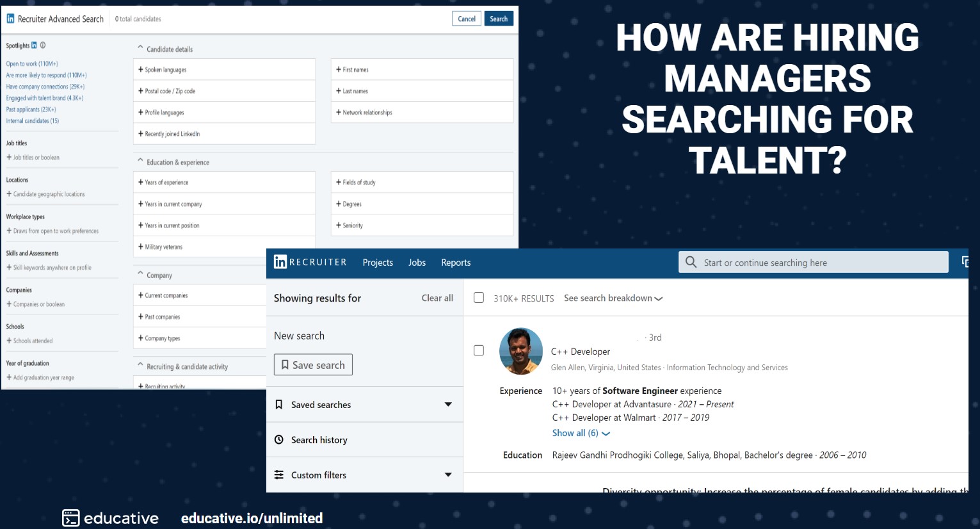Click the plus icon for Profile languages
Image resolution: width=980 pixels, height=529 pixels.
(141, 112)
